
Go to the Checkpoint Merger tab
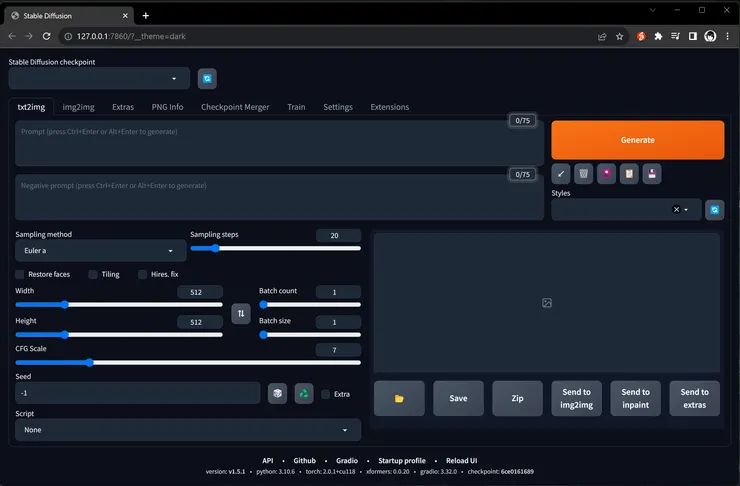click(x=235, y=107)
